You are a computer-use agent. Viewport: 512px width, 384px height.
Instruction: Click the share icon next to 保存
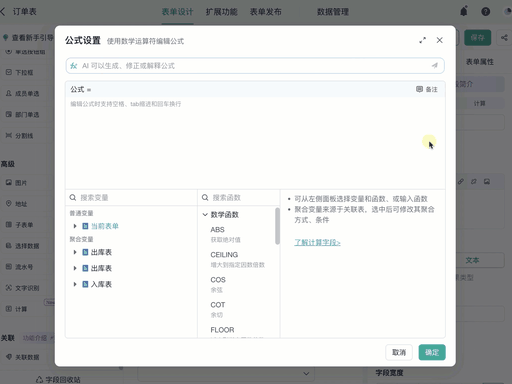tap(504, 38)
